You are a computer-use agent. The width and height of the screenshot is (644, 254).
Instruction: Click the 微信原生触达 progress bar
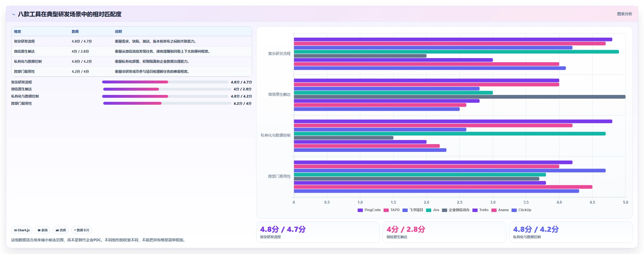coord(167,89)
